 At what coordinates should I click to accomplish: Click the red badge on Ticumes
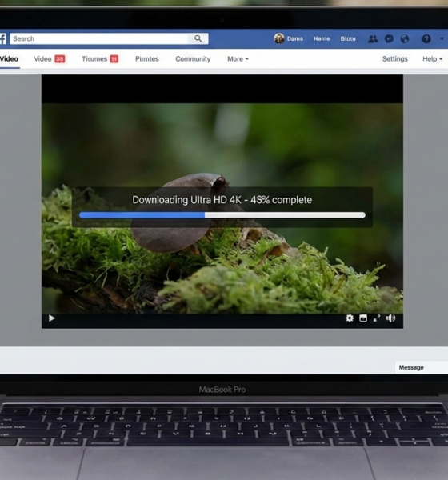(114, 58)
